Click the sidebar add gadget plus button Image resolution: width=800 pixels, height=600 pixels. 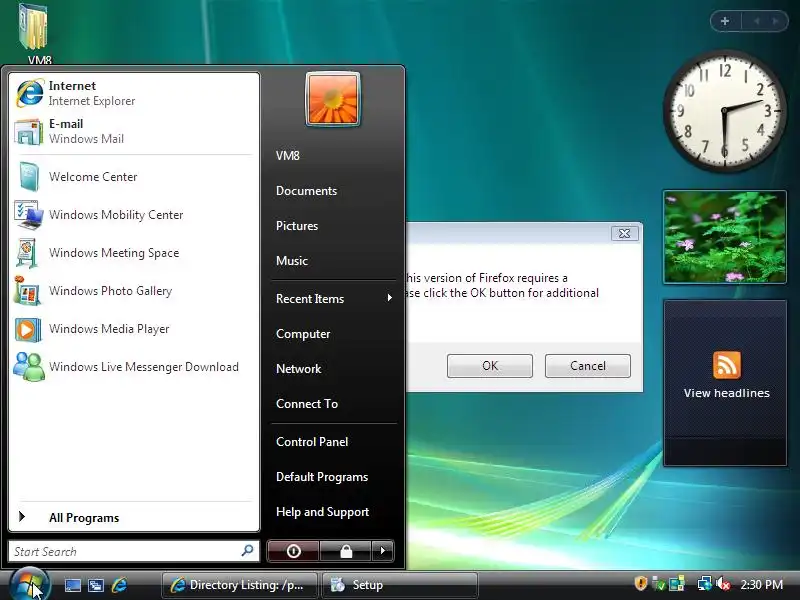[x=725, y=21]
